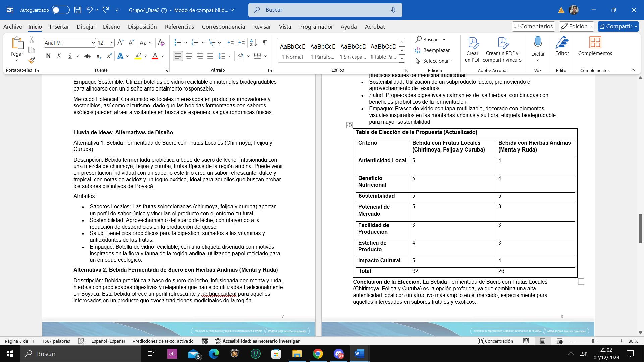Switch to the Diseño tab
The width and height of the screenshot is (644, 362).
tap(112, 27)
